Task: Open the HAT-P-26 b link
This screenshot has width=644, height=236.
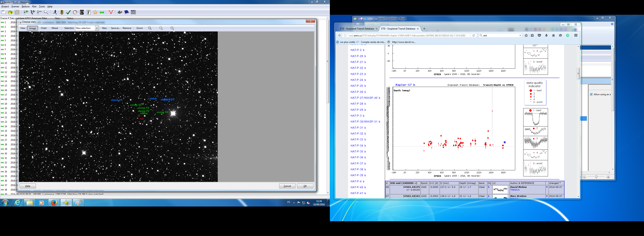Action: pyautogui.click(x=358, y=92)
